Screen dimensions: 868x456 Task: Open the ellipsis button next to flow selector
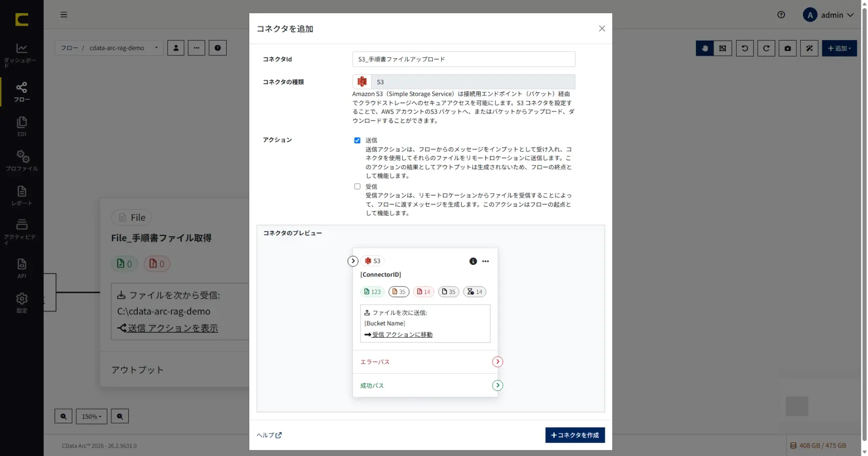coord(197,48)
